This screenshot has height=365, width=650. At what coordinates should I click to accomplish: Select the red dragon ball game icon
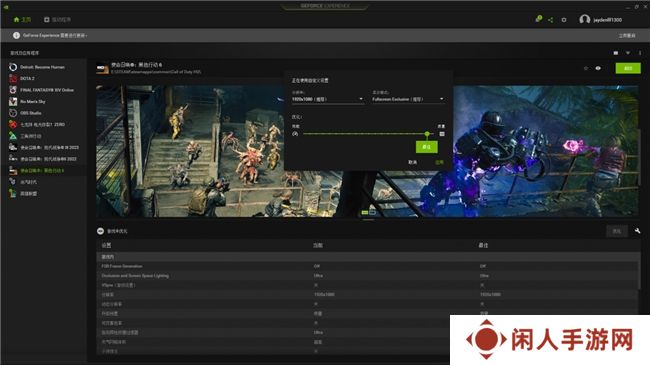point(13,124)
